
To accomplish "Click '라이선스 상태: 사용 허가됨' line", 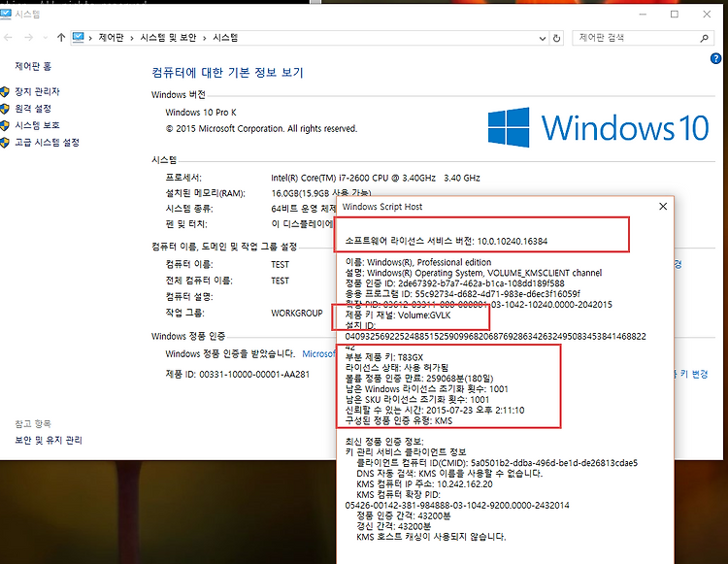I will click(x=397, y=368).
